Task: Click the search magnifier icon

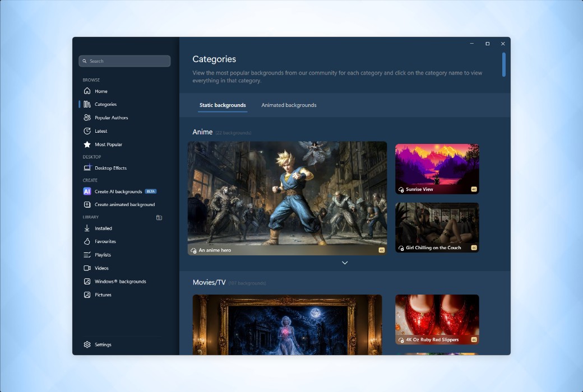Action: click(85, 61)
